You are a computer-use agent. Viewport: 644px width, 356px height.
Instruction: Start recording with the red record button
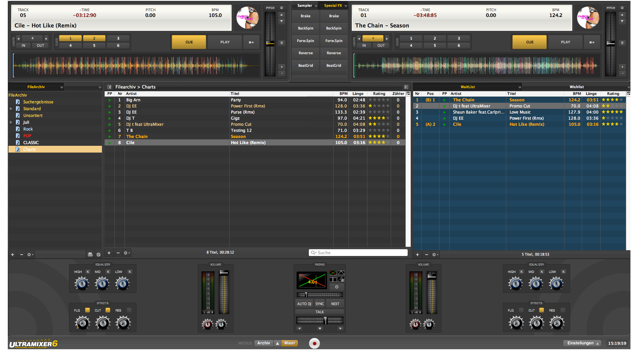click(314, 343)
